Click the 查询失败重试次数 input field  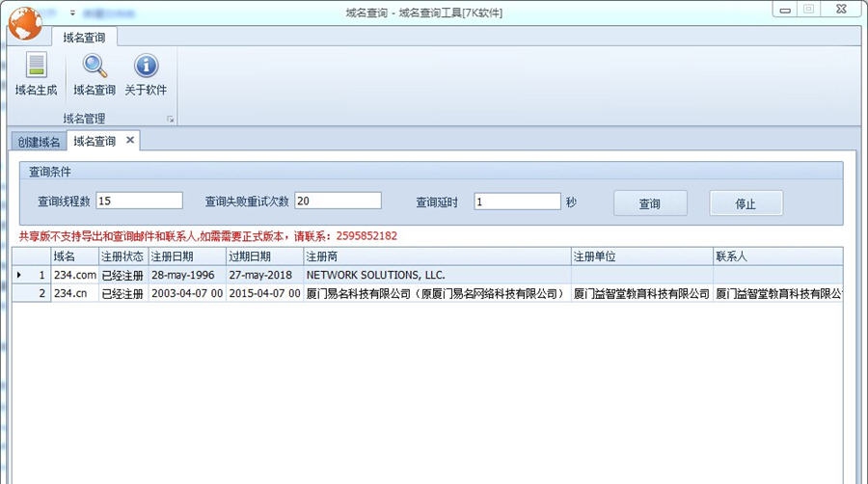[339, 201]
